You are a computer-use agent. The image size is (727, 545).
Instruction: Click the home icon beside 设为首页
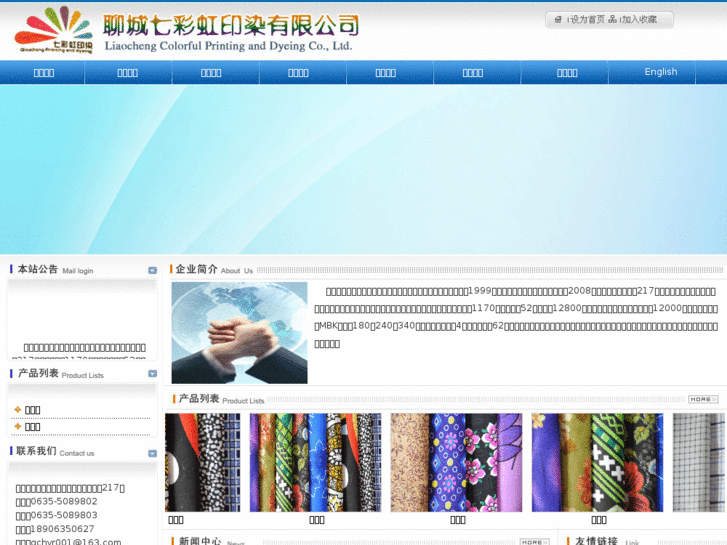coord(558,19)
